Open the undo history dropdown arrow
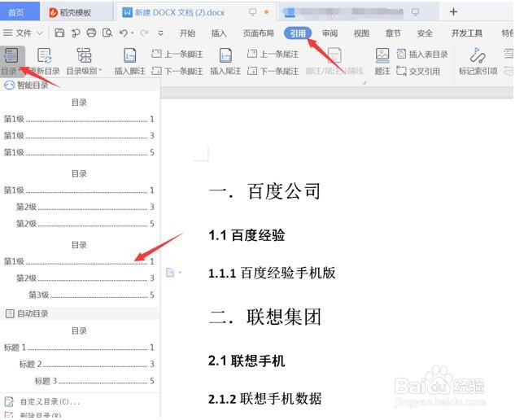 pyautogui.click(x=133, y=33)
